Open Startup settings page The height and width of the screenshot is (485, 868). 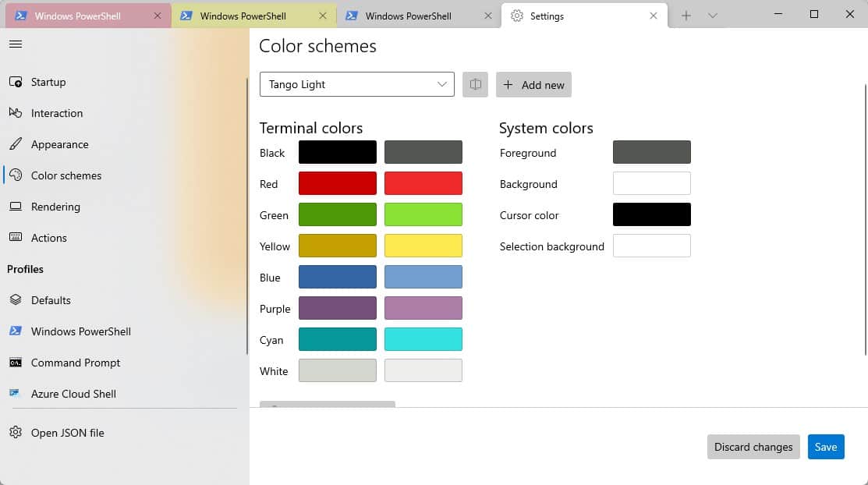(48, 82)
